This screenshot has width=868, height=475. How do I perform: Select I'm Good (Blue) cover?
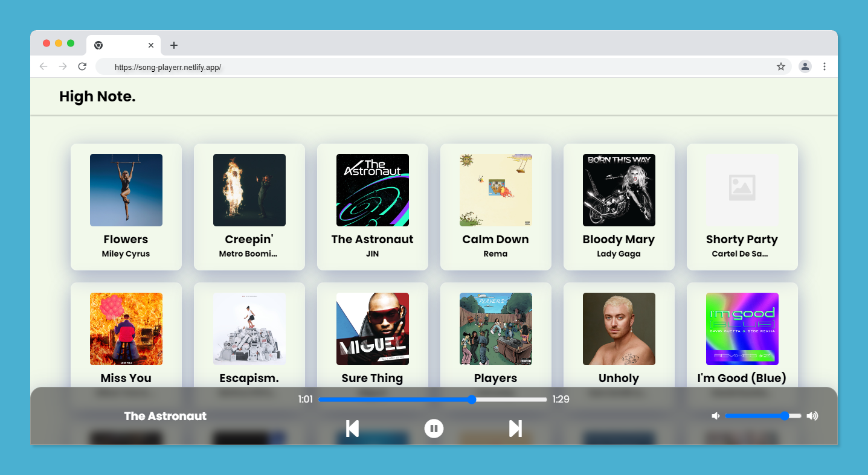click(x=742, y=329)
